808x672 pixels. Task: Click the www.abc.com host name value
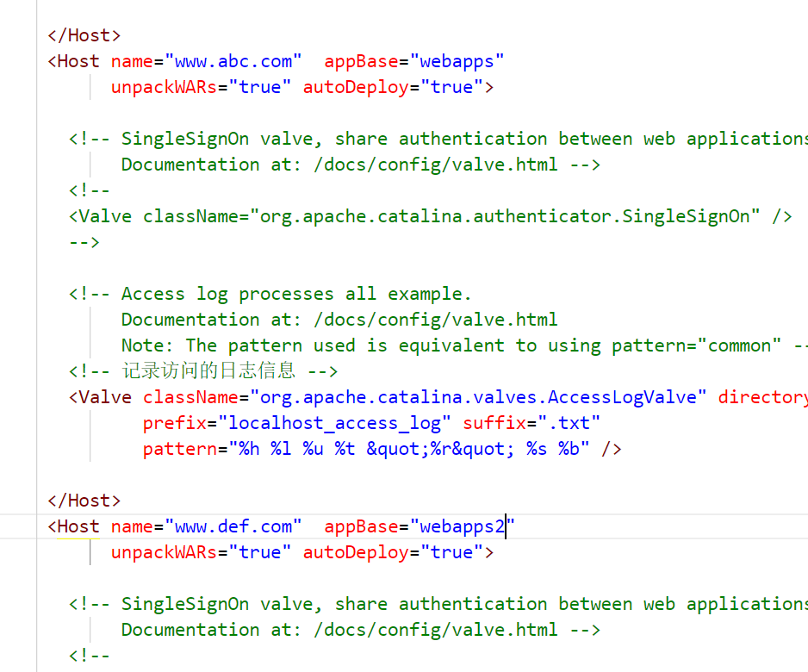(239, 61)
